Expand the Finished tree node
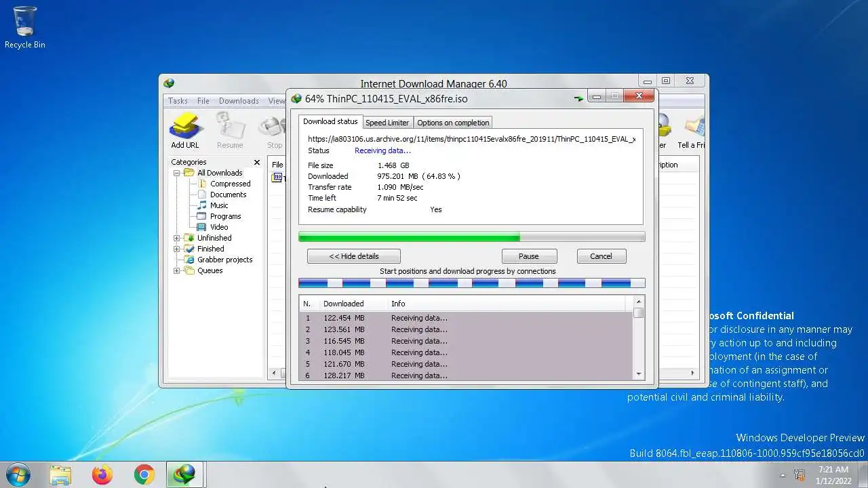 (x=177, y=249)
